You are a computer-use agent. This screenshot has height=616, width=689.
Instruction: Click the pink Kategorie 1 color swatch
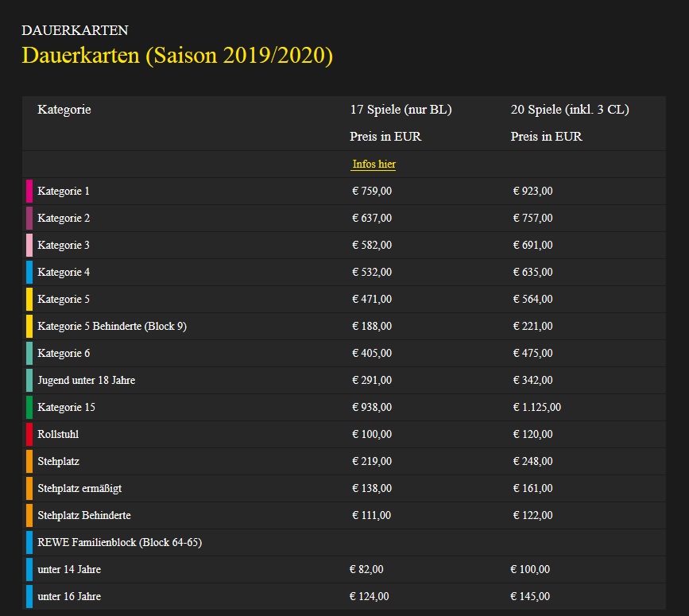coord(29,191)
